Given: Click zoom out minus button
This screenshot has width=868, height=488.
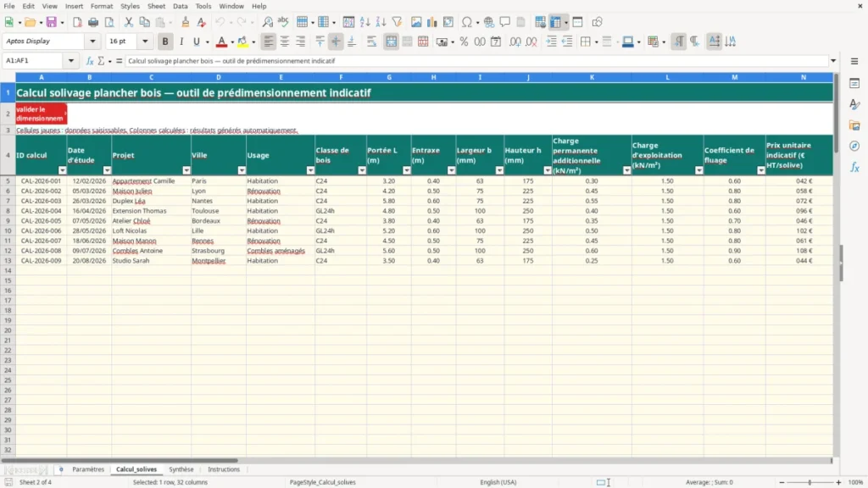Looking at the screenshot, I should click(x=782, y=482).
